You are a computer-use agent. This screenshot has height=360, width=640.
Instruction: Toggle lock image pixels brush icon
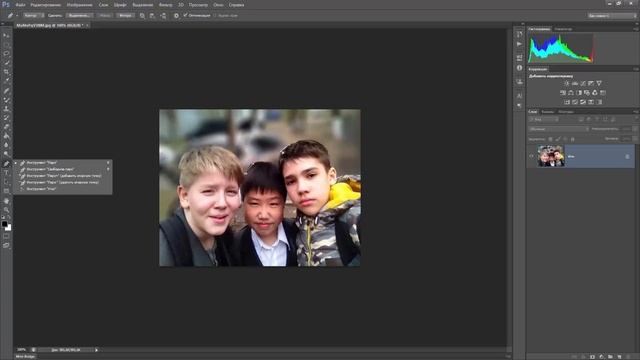[558, 139]
